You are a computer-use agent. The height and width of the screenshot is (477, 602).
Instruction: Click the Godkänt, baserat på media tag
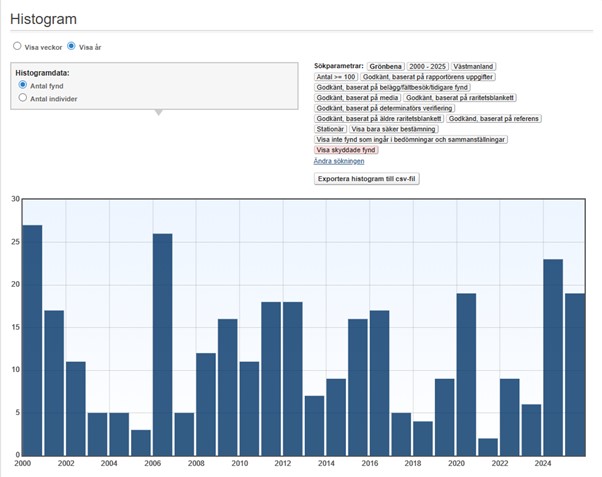[x=357, y=98]
